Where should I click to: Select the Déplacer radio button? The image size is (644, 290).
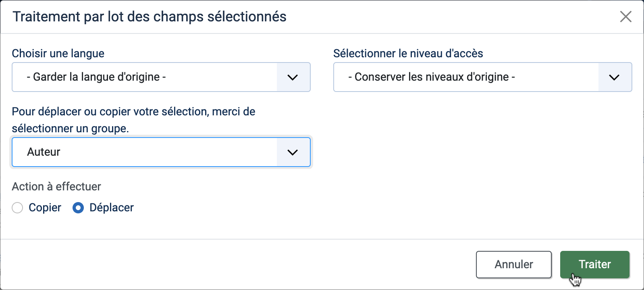(x=78, y=208)
